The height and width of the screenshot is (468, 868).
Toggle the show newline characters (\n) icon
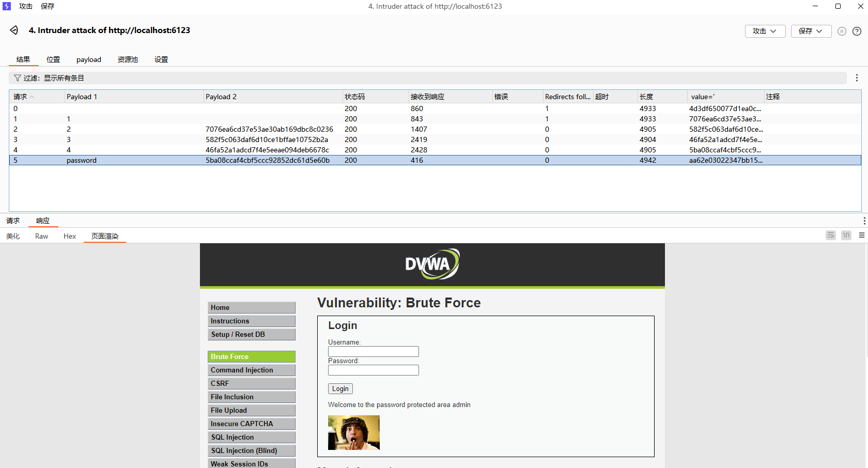point(846,235)
